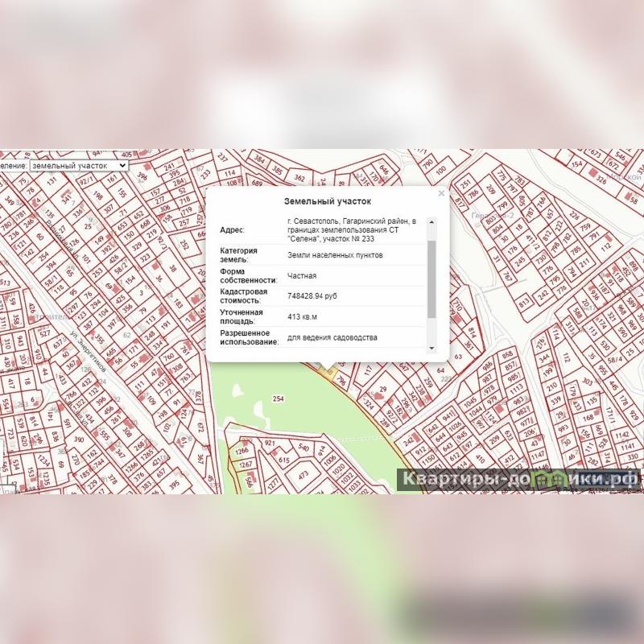Select parcel 1266 on the map
The height and width of the screenshot is (644, 644).
tap(242, 452)
